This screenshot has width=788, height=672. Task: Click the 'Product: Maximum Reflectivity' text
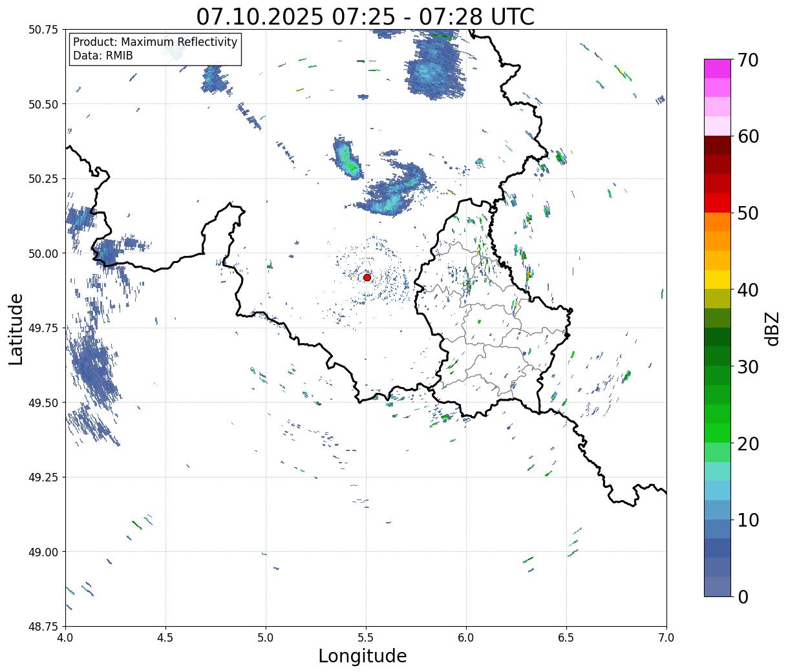pos(155,42)
